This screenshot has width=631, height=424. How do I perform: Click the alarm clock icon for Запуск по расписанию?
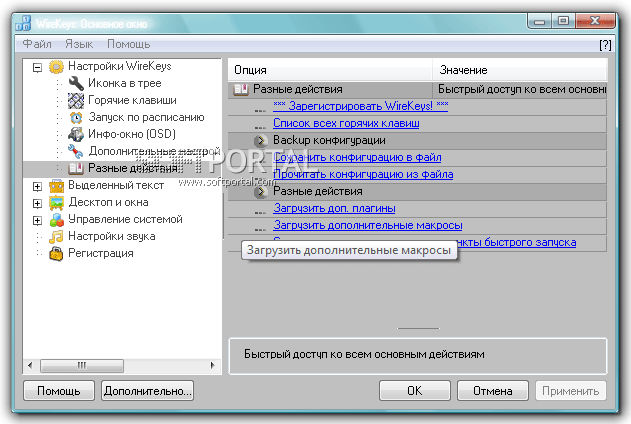click(x=76, y=117)
